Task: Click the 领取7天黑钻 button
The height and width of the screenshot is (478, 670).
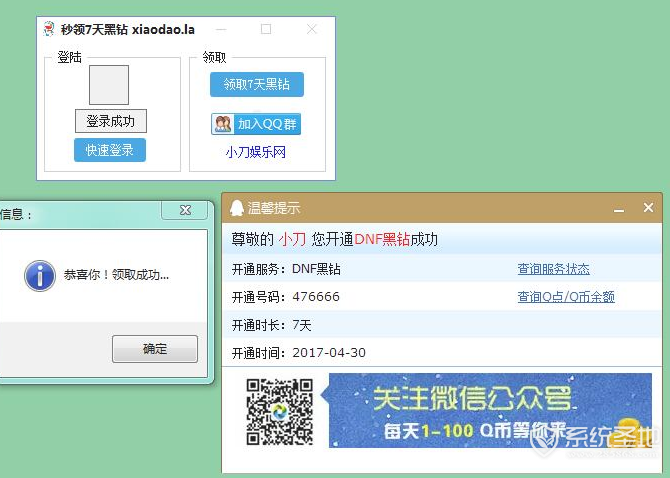Action: click(256, 85)
